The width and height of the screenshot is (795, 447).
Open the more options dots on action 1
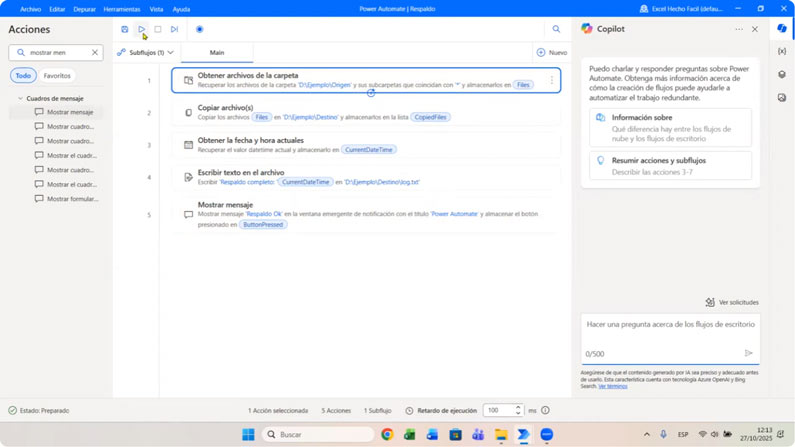pyautogui.click(x=552, y=80)
